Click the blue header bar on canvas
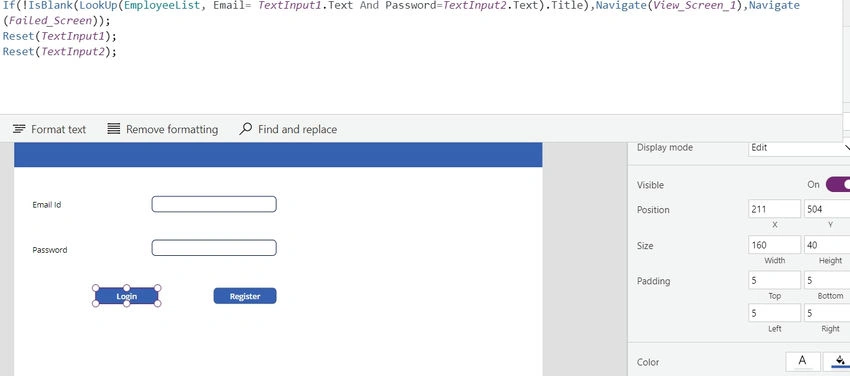Viewport: 850px width, 376px height. (278, 155)
